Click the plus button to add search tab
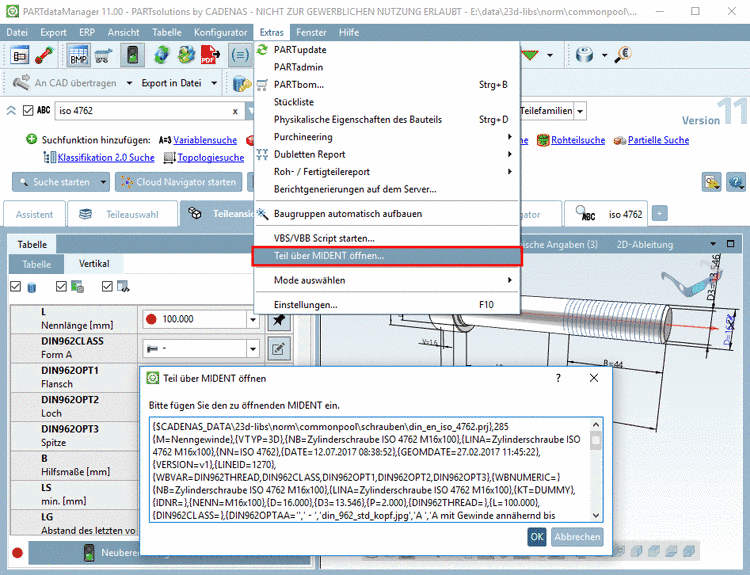The width and height of the screenshot is (750, 575). pos(659,213)
